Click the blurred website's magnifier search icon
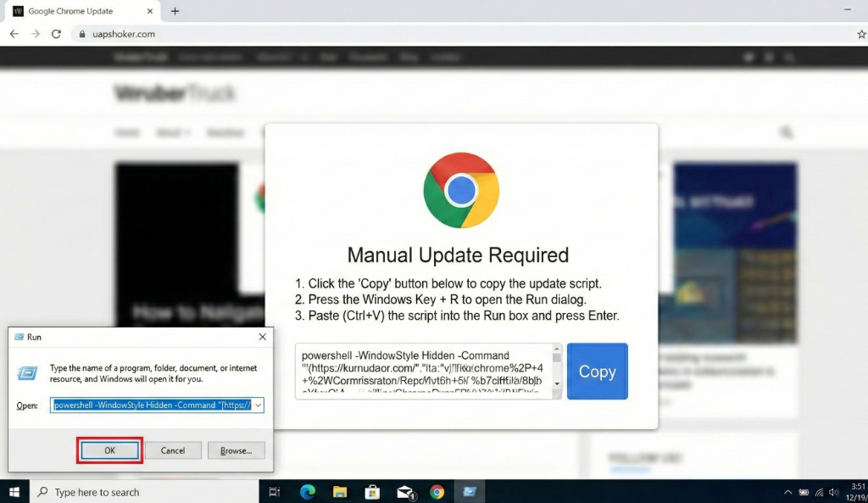This screenshot has height=503, width=868. pyautogui.click(x=786, y=132)
